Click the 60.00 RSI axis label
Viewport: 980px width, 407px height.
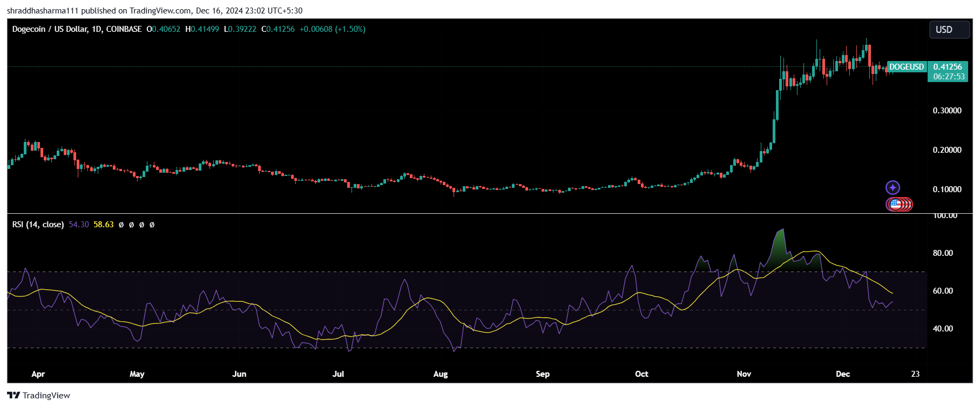[x=943, y=291]
